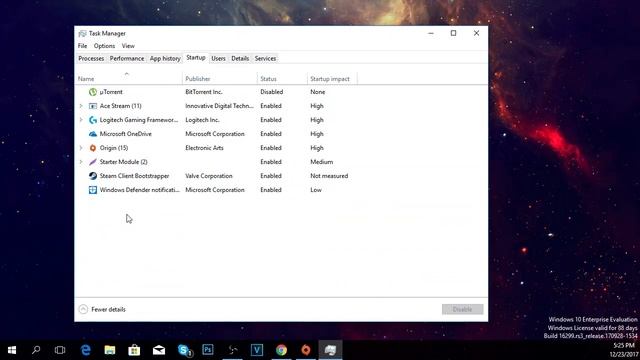This screenshot has height=360, width=640.
Task: Open Skype from taskbar
Action: tap(184, 350)
